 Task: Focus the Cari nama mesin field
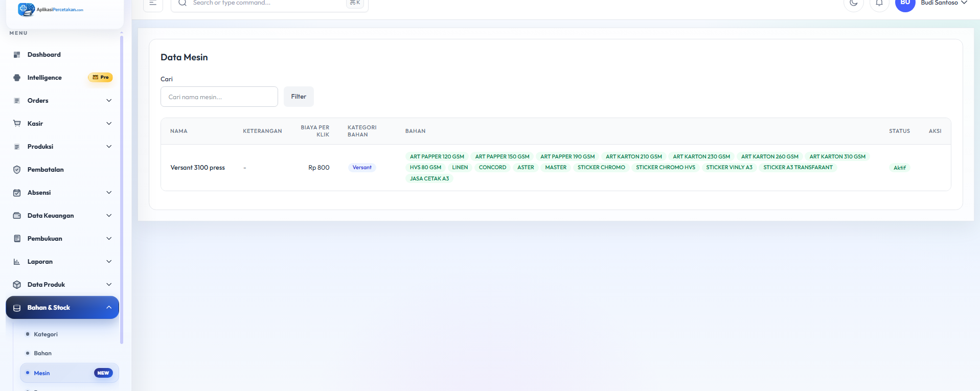pos(219,97)
